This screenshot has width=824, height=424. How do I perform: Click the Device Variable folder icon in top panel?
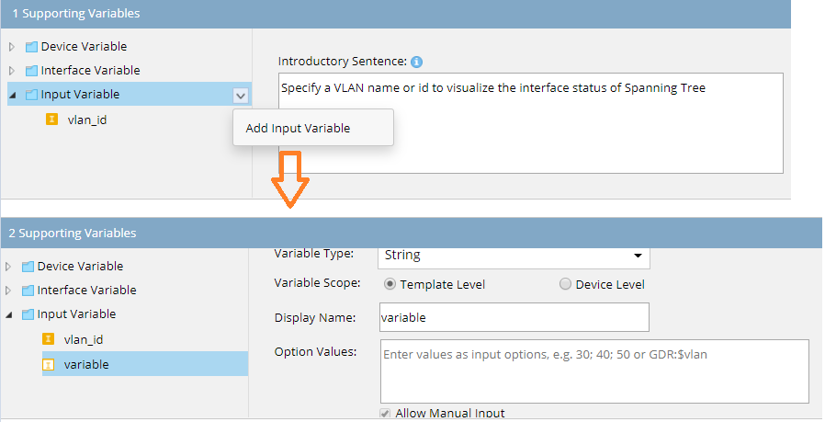[31, 47]
